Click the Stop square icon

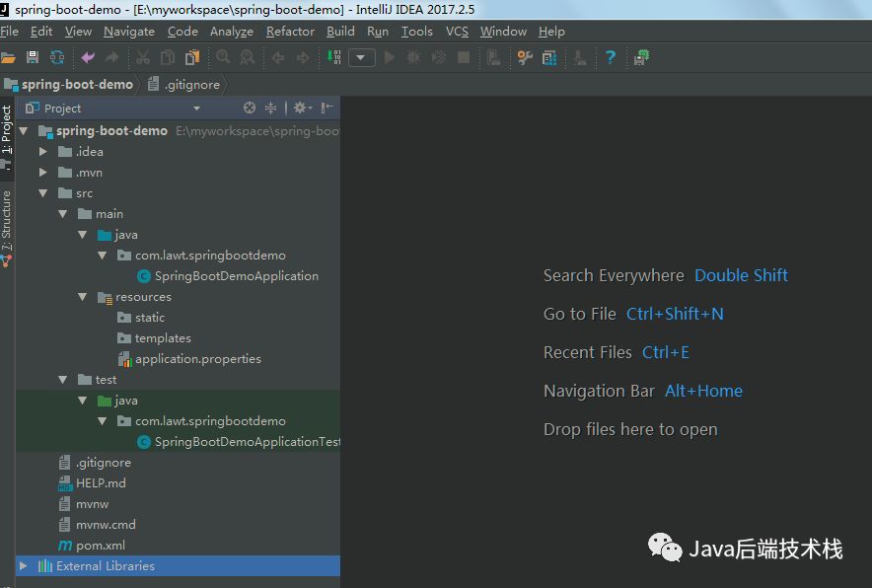coord(464,57)
